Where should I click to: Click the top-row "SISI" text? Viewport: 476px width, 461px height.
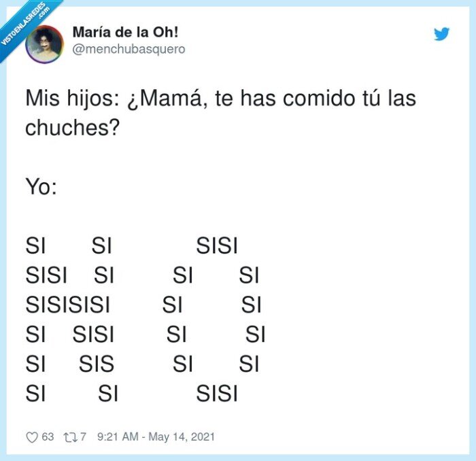217,245
